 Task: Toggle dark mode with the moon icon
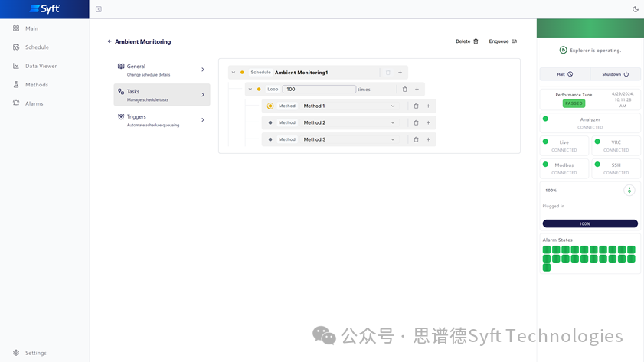[636, 9]
